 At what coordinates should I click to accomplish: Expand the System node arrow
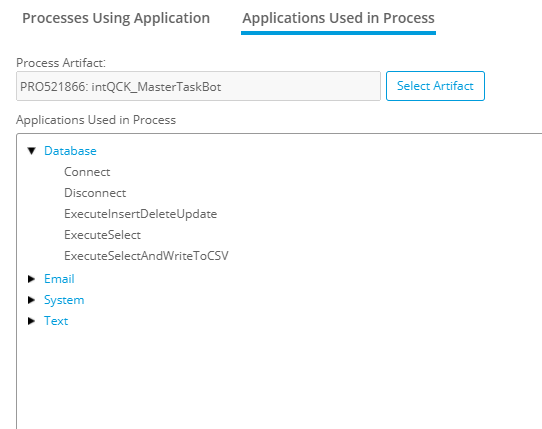click(x=31, y=300)
